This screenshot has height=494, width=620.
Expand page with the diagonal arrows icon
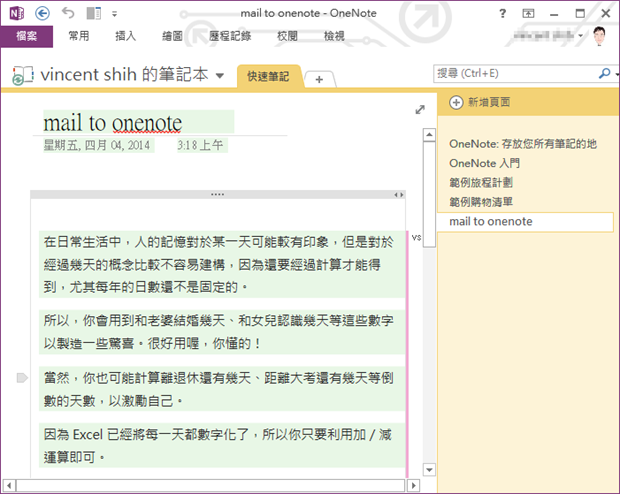420,110
